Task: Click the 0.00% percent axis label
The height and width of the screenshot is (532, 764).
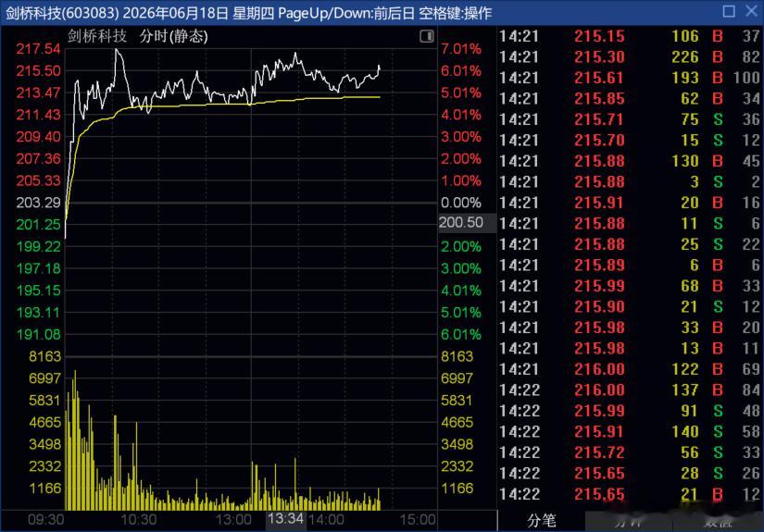Action: [x=461, y=203]
